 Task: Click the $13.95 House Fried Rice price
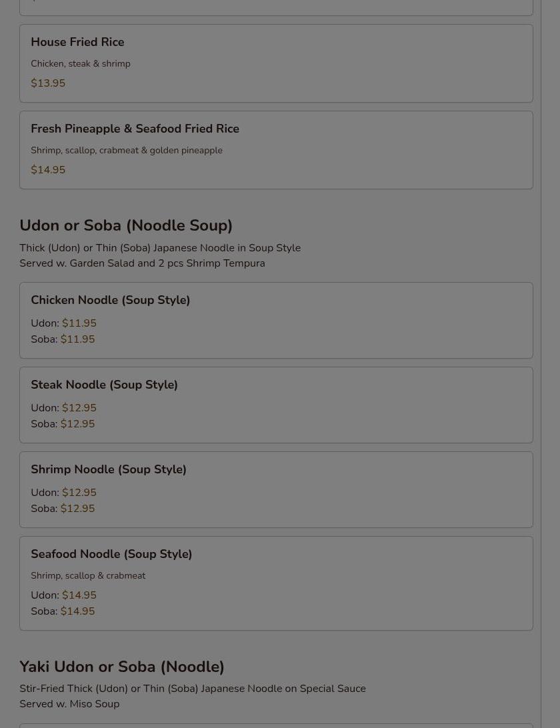[48, 83]
